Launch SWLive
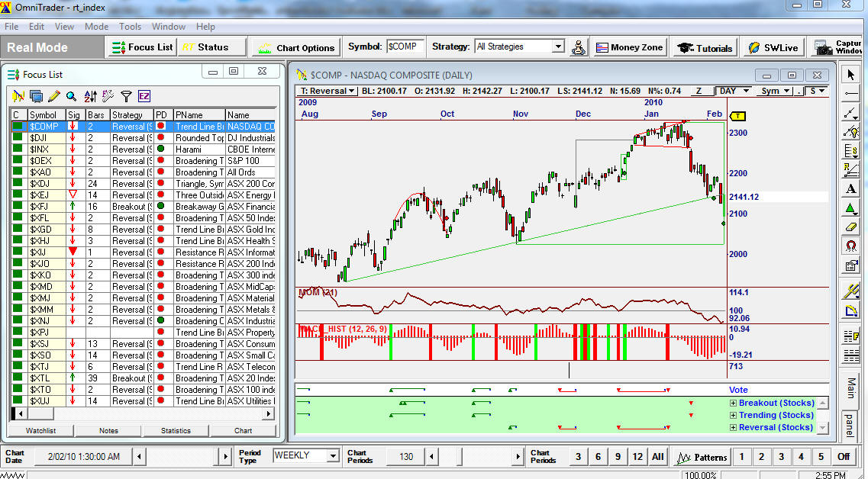 coord(773,47)
